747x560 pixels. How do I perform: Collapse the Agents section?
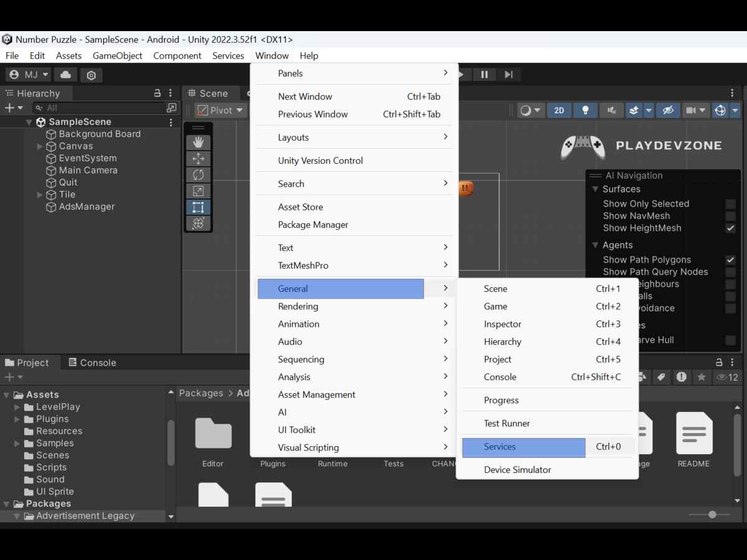(x=595, y=245)
